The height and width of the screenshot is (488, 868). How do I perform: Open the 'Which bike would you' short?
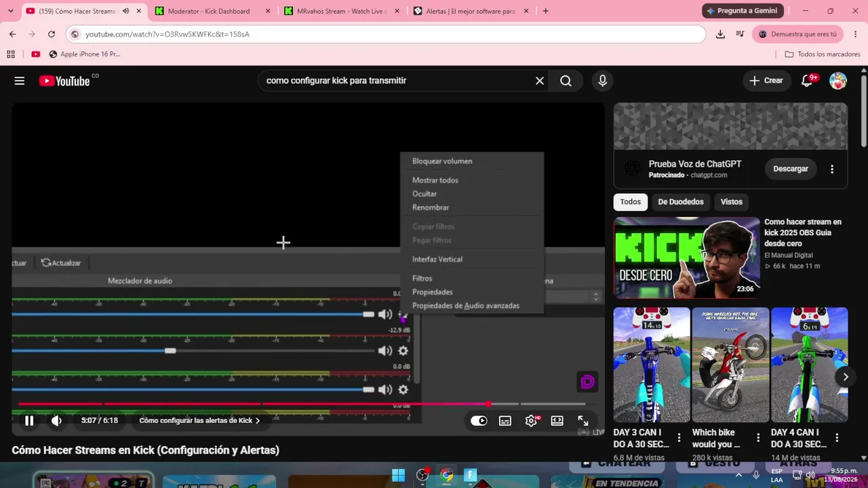[730, 365]
